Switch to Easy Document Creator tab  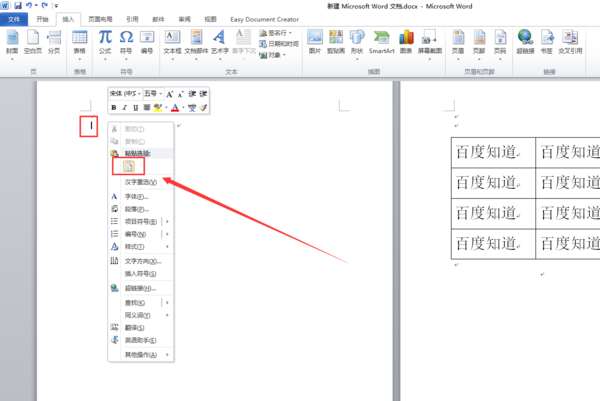264,20
